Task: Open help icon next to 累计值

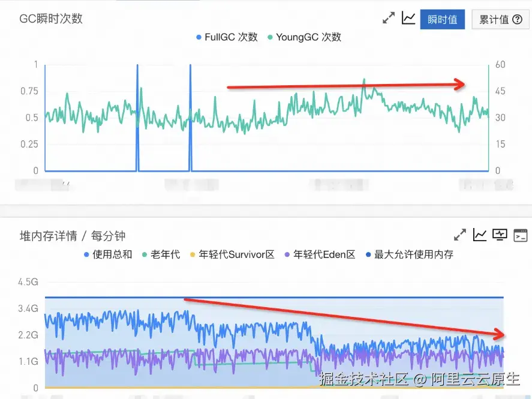Action: pos(518,19)
